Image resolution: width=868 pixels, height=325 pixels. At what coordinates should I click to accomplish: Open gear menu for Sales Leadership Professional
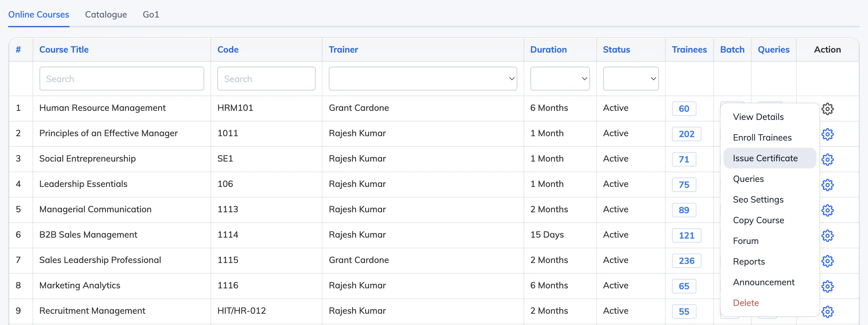(x=827, y=261)
